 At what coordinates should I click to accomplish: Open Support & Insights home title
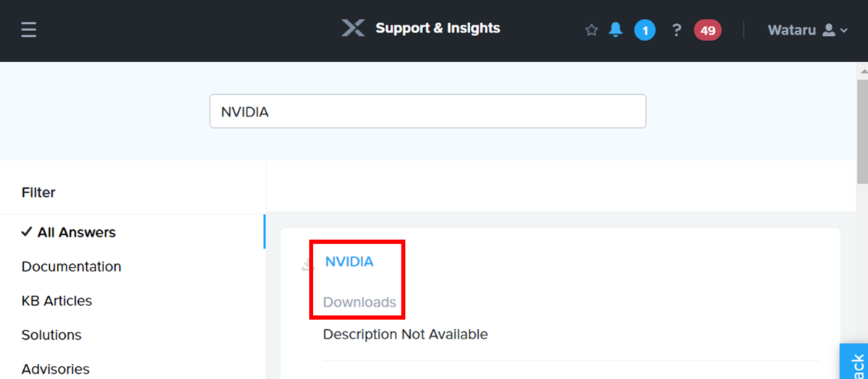coord(438,28)
